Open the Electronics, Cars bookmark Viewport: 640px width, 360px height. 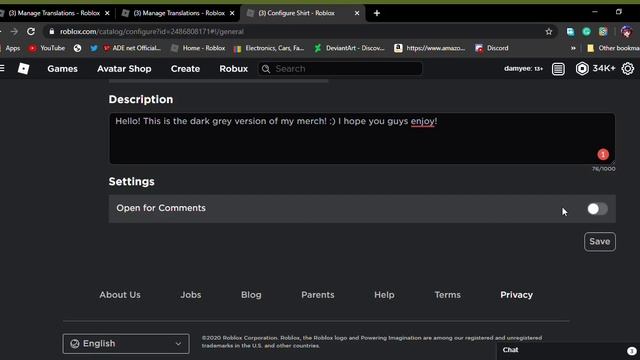tap(269, 48)
